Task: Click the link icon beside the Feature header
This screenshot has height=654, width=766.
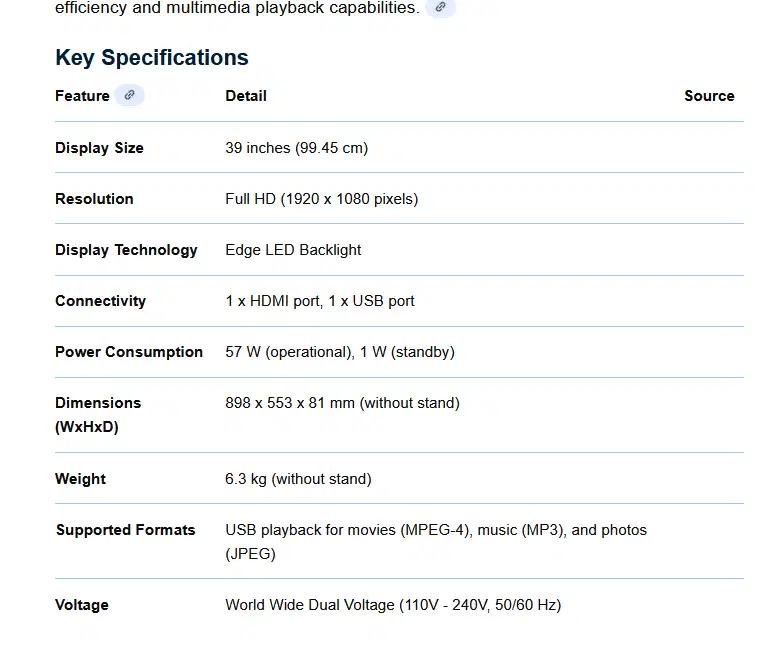Action: tap(129, 96)
